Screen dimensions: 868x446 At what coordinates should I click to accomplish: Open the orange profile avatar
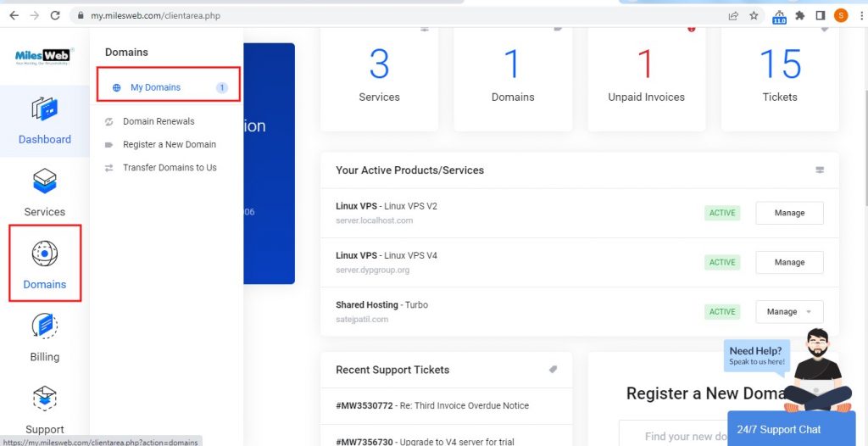(841, 15)
